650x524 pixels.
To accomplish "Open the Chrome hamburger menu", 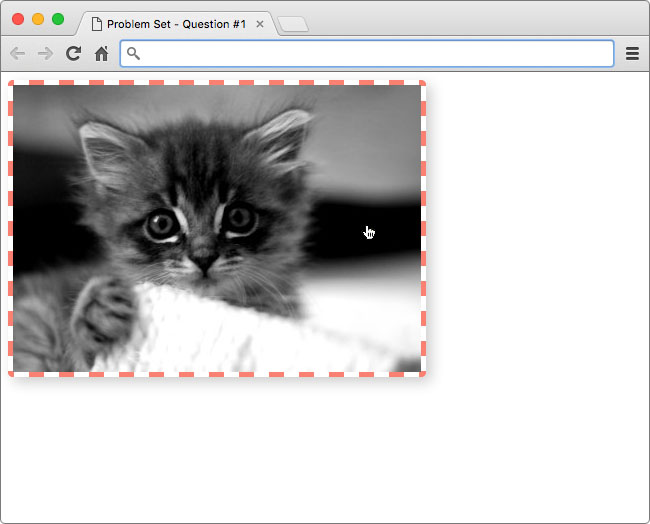I will coord(632,54).
